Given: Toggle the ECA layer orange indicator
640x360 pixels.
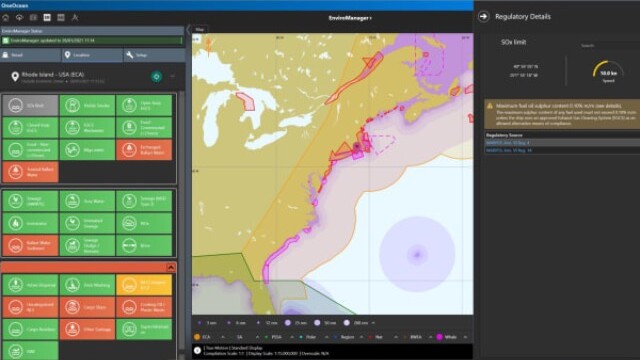Looking at the screenshot, I should (197, 337).
